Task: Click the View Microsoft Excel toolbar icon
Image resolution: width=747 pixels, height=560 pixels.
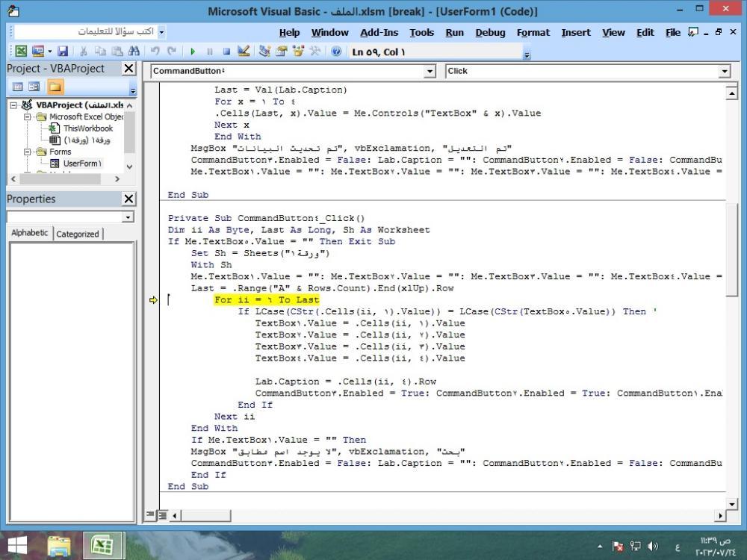Action: (x=21, y=51)
